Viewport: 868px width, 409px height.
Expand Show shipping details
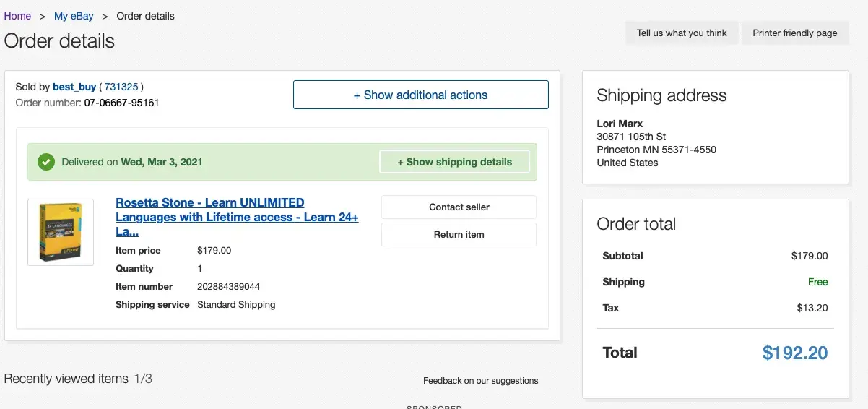(454, 162)
